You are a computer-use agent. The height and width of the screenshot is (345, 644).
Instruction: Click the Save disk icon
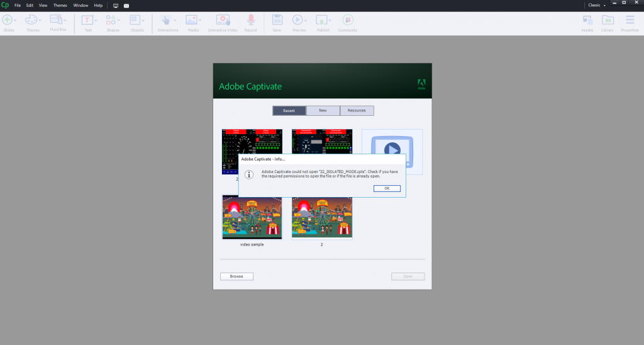click(277, 21)
